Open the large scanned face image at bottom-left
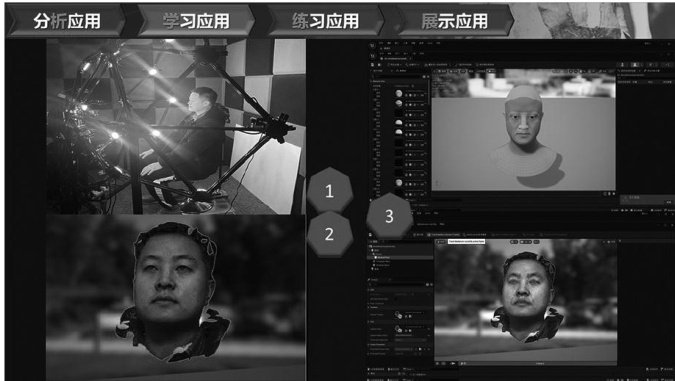The image size is (675, 381). pyautogui.click(x=176, y=297)
